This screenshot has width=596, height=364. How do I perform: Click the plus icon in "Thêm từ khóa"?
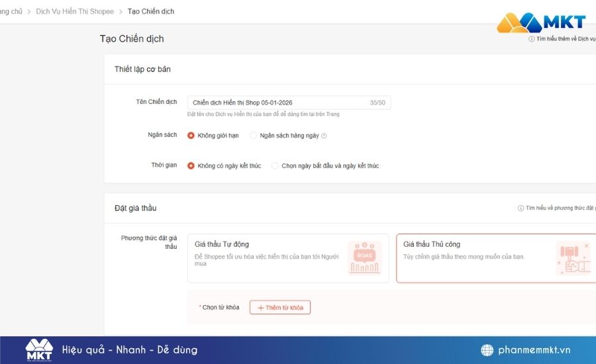coord(261,308)
